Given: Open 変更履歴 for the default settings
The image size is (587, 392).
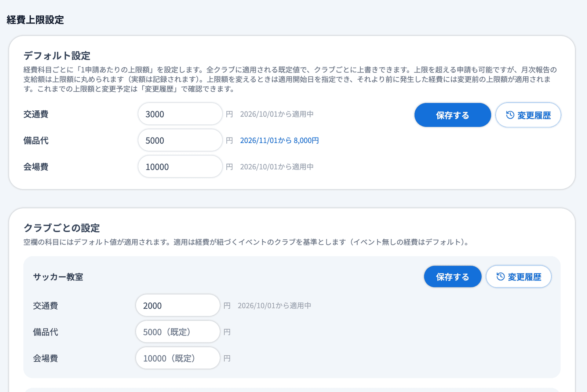Looking at the screenshot, I should point(528,115).
